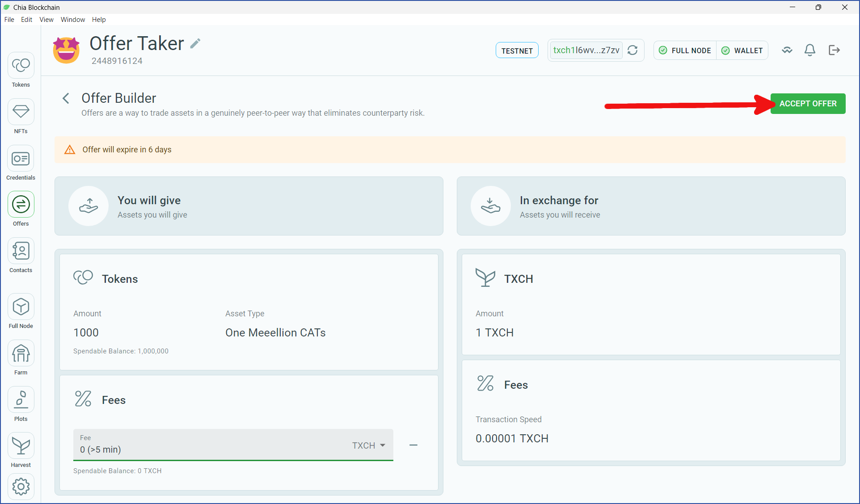Click the Accept Offer button

(x=808, y=104)
